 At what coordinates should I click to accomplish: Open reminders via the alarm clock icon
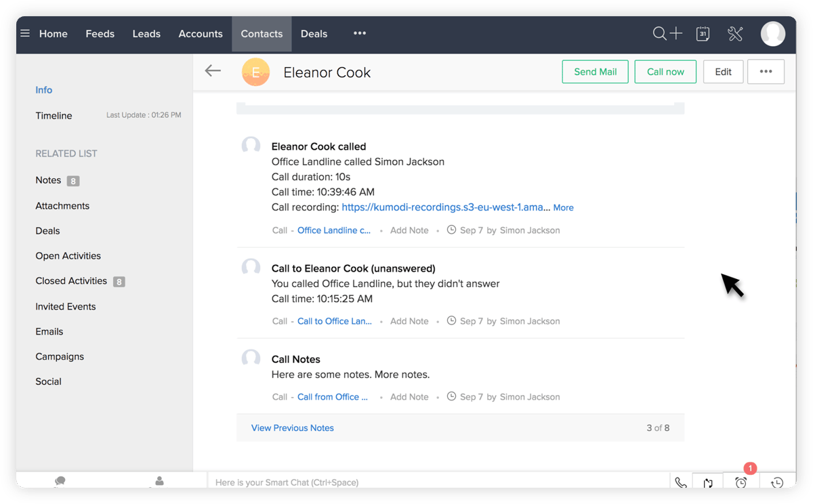click(x=741, y=482)
